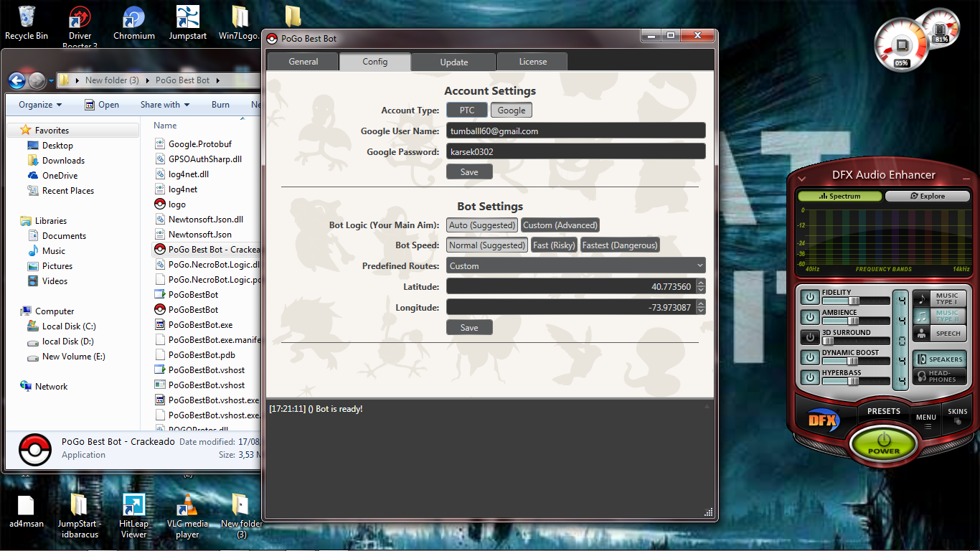Open Local Disk (C:) in Explorer
The width and height of the screenshot is (980, 551).
(61, 326)
